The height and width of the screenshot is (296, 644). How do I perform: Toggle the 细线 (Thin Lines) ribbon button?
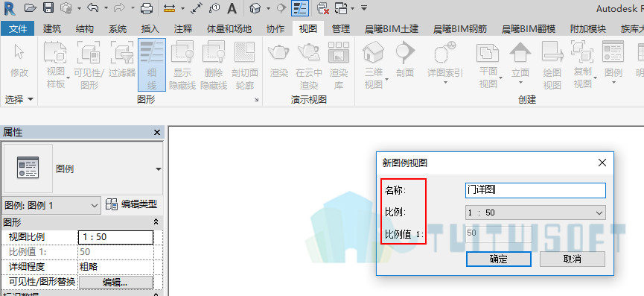pos(152,65)
